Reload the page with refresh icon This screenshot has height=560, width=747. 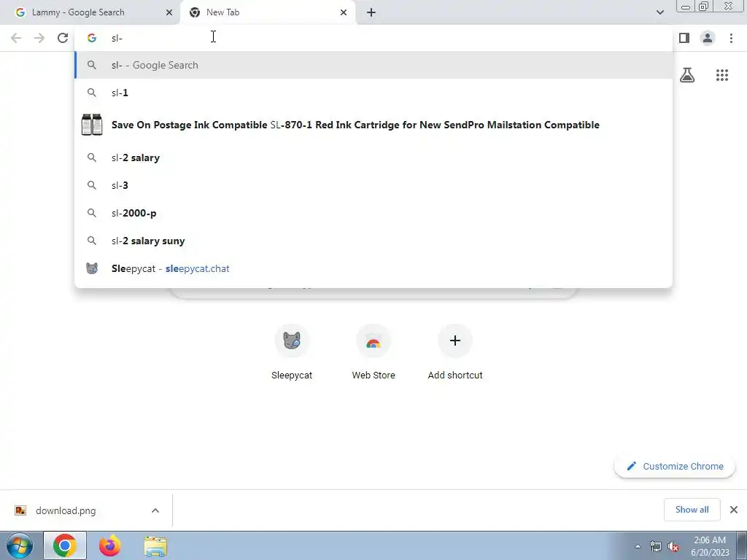point(63,38)
